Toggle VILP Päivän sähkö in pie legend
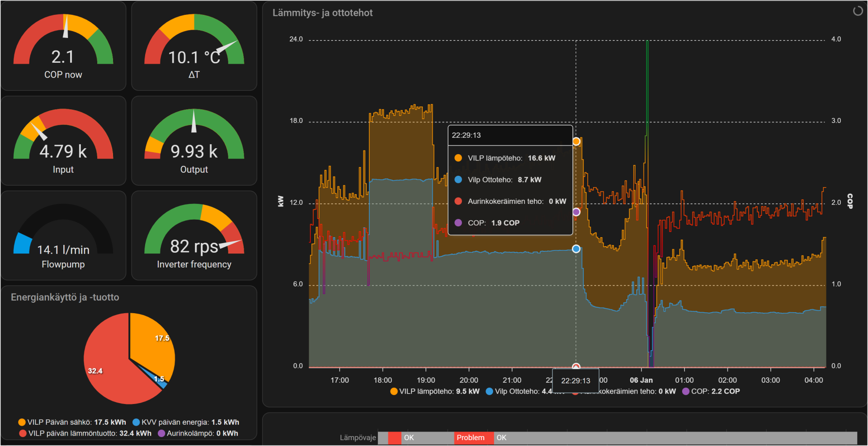Viewport: 868px width, 446px height. coord(72,422)
